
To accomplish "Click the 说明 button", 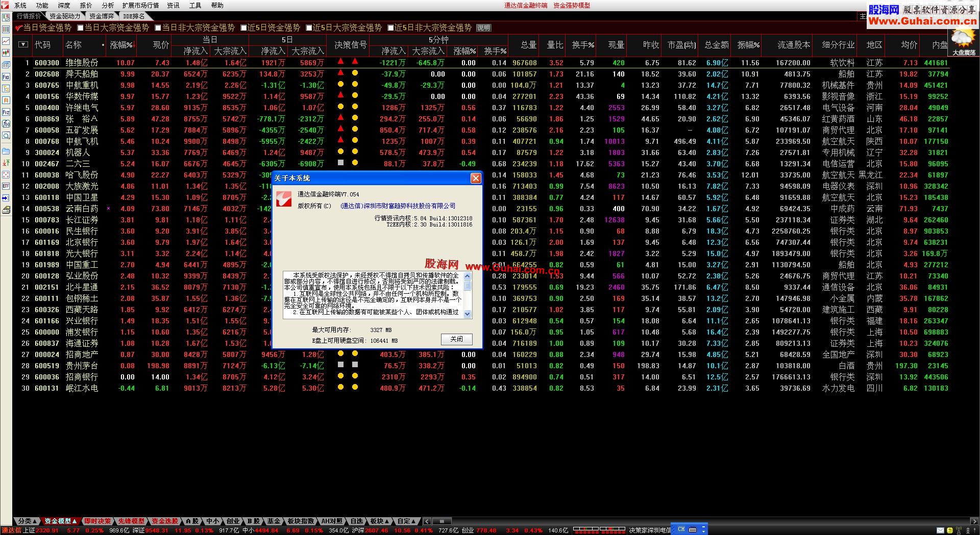I will (x=483, y=28).
